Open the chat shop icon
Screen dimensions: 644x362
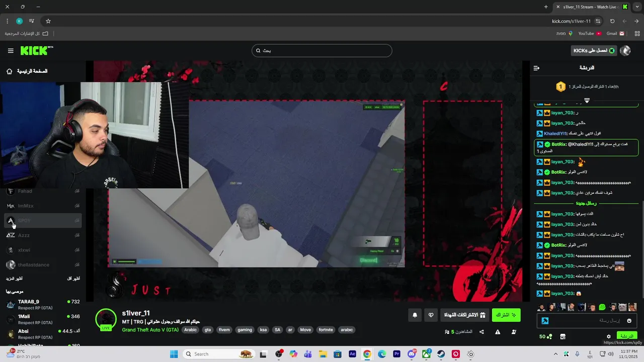click(x=562, y=336)
